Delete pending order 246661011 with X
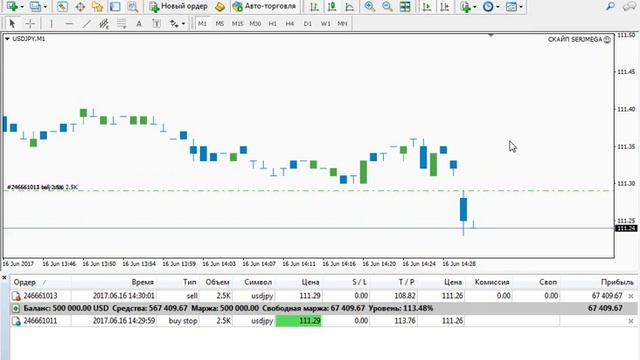The height and width of the screenshot is (360, 640). [631, 321]
